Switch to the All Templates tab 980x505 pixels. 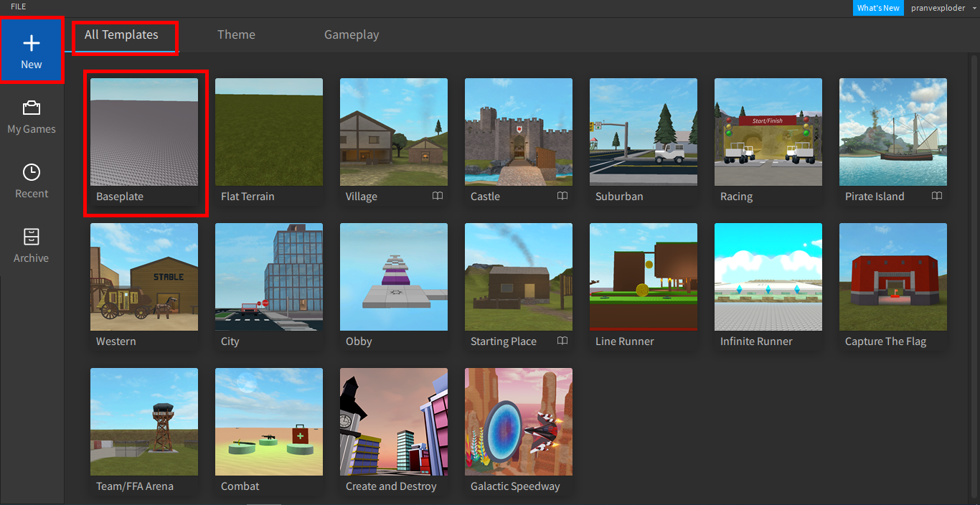121,34
